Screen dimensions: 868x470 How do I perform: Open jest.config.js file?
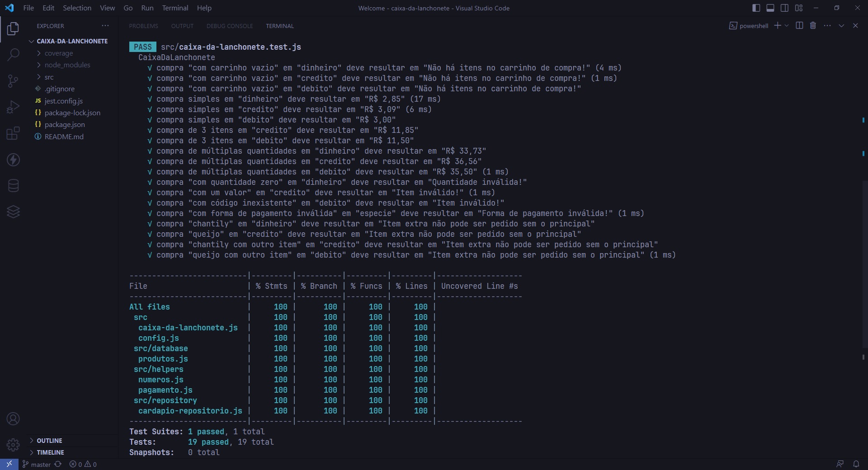pyautogui.click(x=72, y=101)
